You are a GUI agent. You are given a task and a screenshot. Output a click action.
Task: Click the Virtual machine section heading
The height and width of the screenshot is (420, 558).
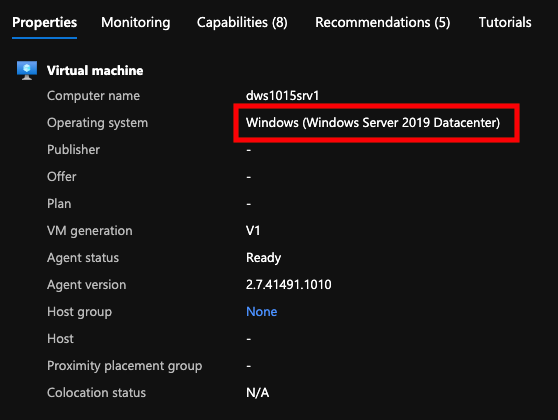95,70
